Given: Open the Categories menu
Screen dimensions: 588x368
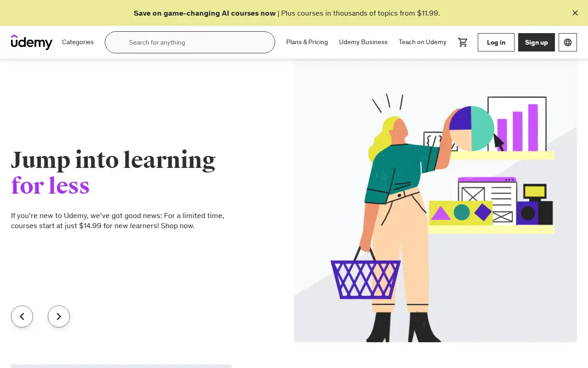Looking at the screenshot, I should click(78, 42).
